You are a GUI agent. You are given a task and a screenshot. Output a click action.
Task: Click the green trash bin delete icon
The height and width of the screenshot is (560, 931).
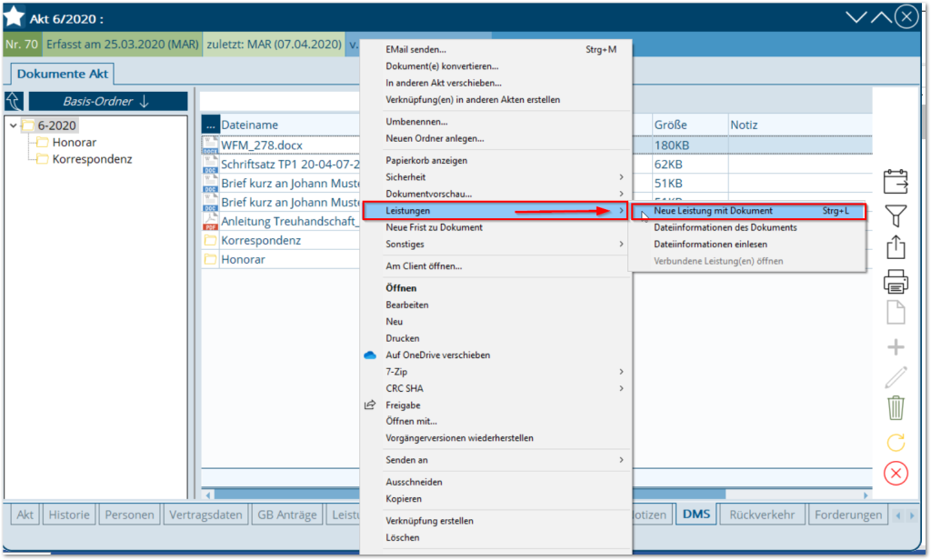(x=896, y=408)
